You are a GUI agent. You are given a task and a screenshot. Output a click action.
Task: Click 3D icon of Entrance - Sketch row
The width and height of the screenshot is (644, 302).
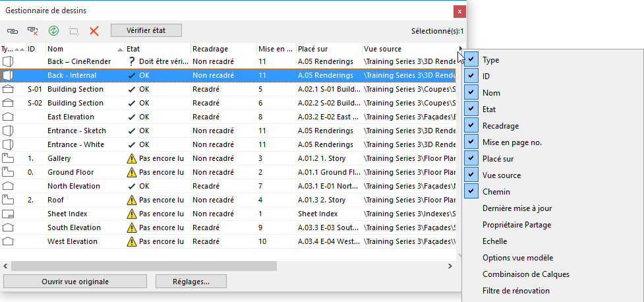click(x=8, y=131)
